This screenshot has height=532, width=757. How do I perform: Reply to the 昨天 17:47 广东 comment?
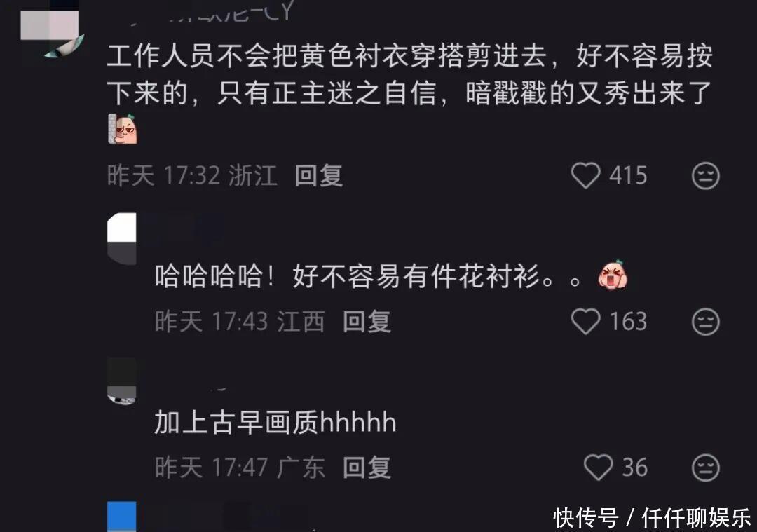367,468
